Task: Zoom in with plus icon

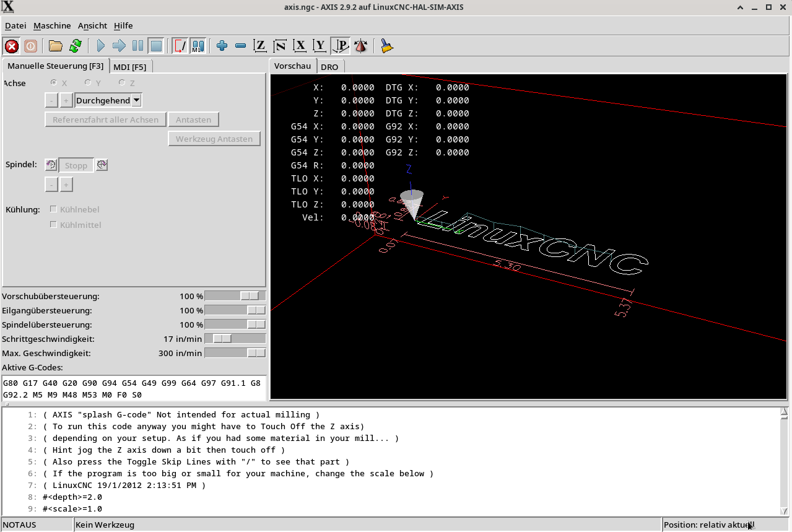Action: point(222,46)
